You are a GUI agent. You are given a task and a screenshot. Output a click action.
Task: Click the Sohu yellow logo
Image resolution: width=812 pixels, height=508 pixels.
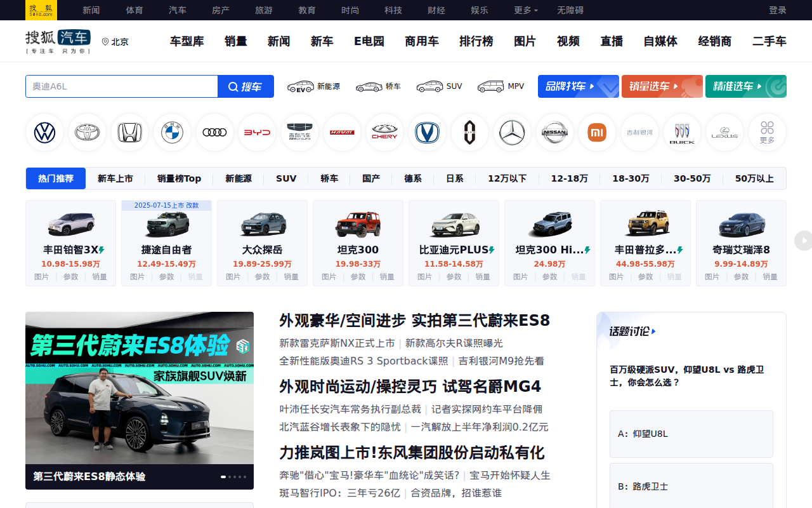point(41,10)
